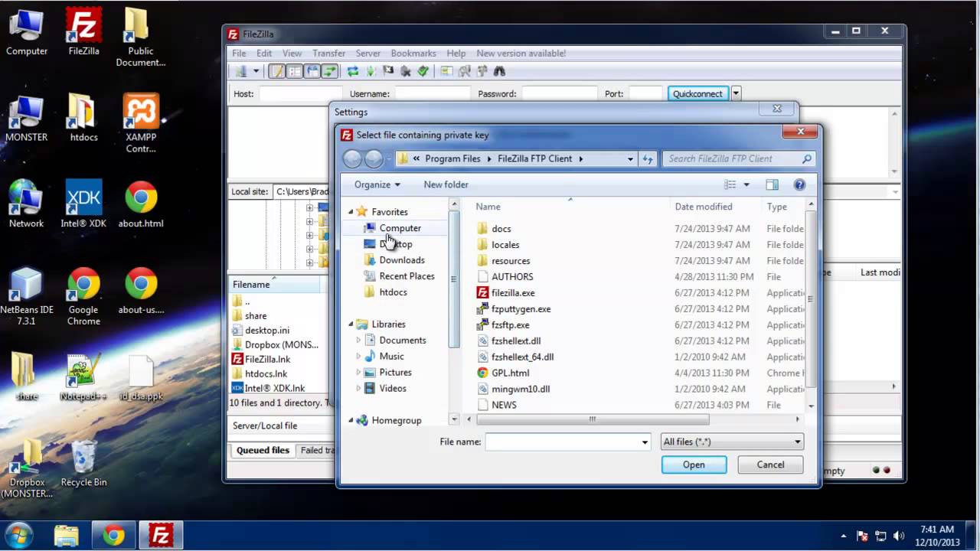Screen dimensions: 980x551
Task: Click the cancel current operation toolbar icon
Action: click(x=388, y=71)
